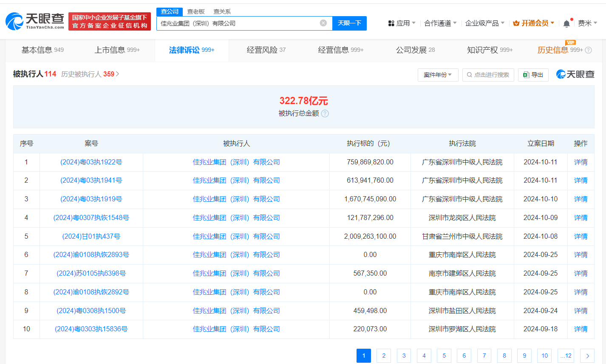The height and width of the screenshot is (364, 606).
Task: Open the 上市信息 tab
Action: point(117,50)
